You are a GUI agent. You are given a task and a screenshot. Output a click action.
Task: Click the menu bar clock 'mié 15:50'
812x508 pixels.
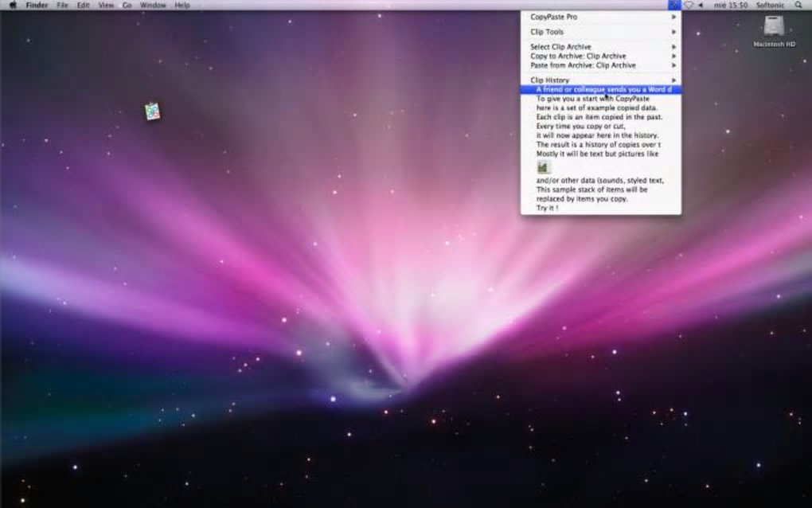point(731,6)
